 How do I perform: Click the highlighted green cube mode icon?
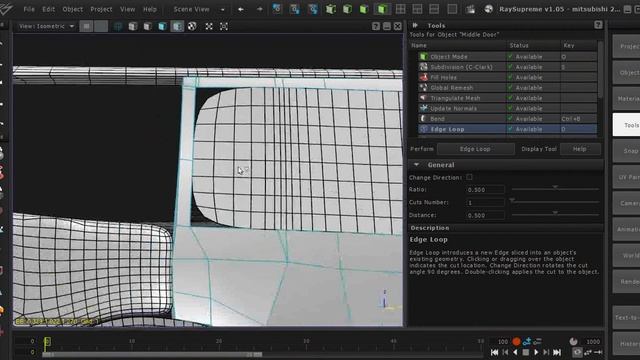[x=381, y=9]
